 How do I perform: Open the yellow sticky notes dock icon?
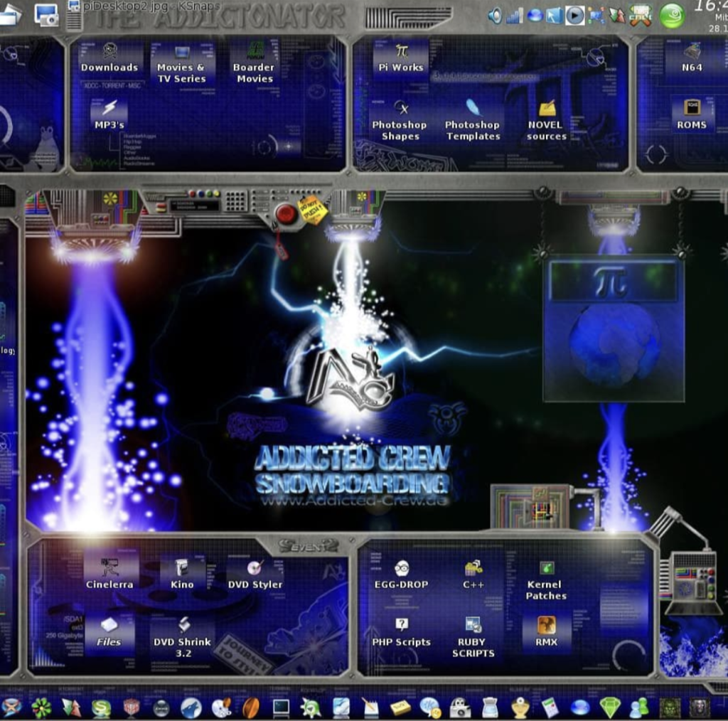pos(400,708)
